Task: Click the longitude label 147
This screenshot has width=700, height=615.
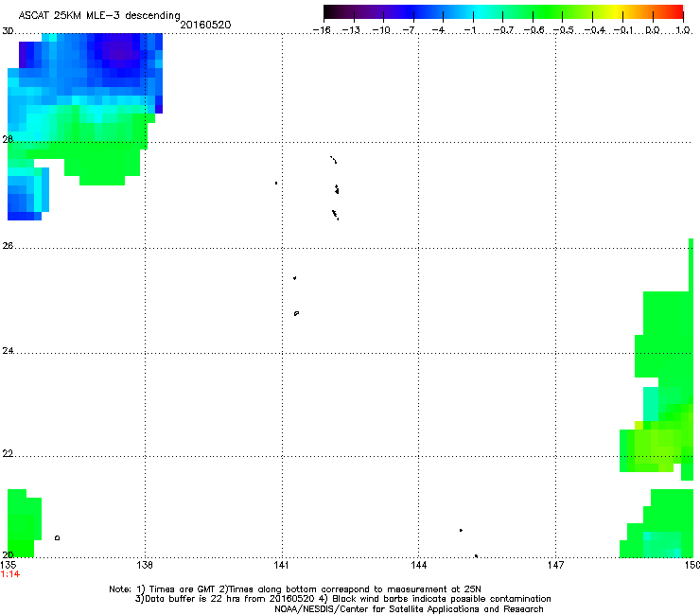Action: tap(555, 565)
